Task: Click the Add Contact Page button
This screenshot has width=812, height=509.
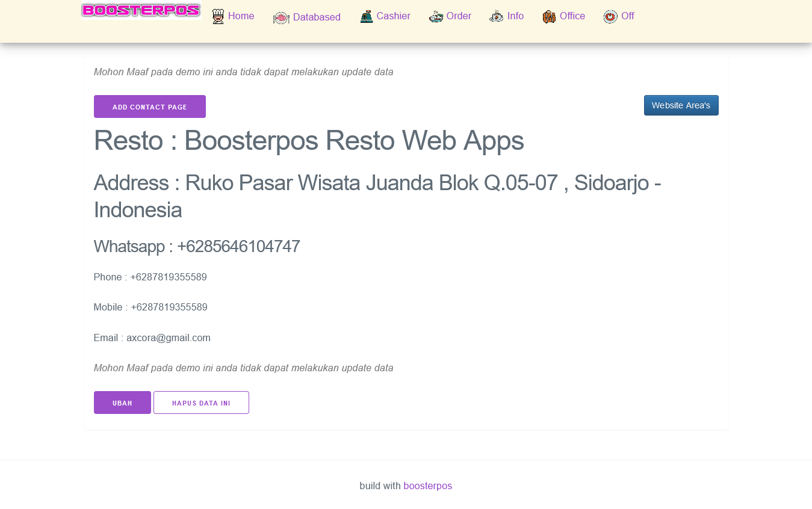Action: point(150,106)
